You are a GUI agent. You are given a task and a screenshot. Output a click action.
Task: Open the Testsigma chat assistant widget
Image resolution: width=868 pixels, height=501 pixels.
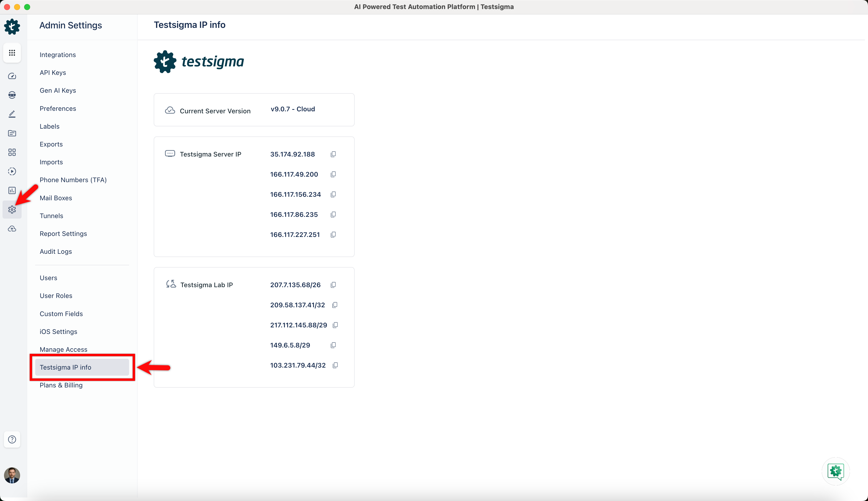click(x=836, y=471)
